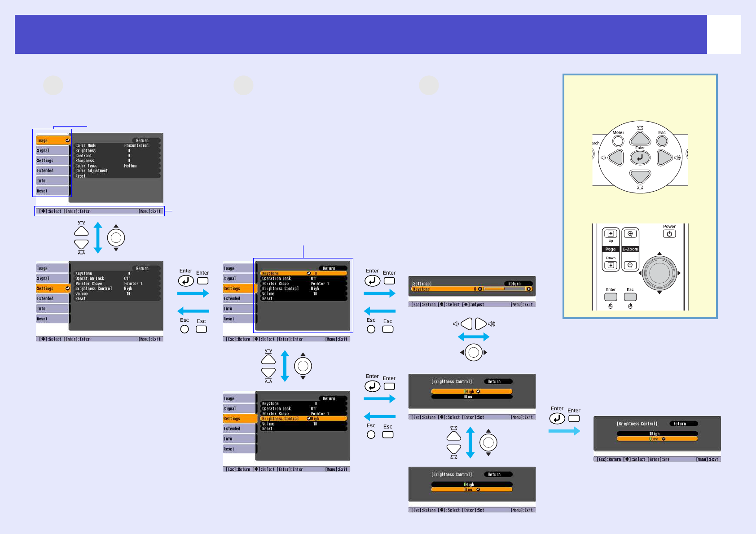Viewport: 756px width, 534px height.
Task: Select Low in the rightmost Brightness Control dialog
Action: tap(657, 439)
